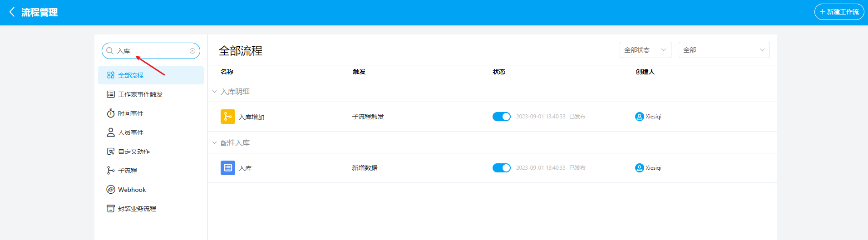This screenshot has height=240, width=868.
Task: Click Xiesiqi avatar in 入库增加 row
Action: [640, 117]
